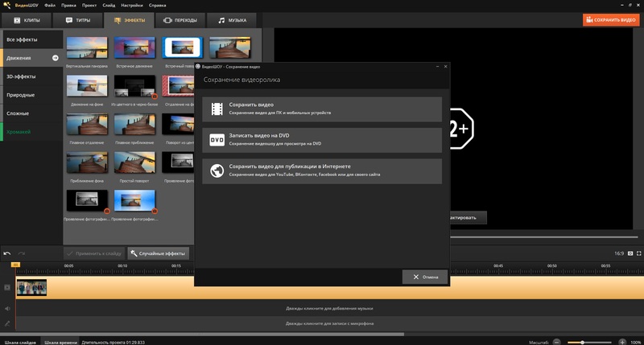Click the undo arrow icon

pyautogui.click(x=7, y=253)
